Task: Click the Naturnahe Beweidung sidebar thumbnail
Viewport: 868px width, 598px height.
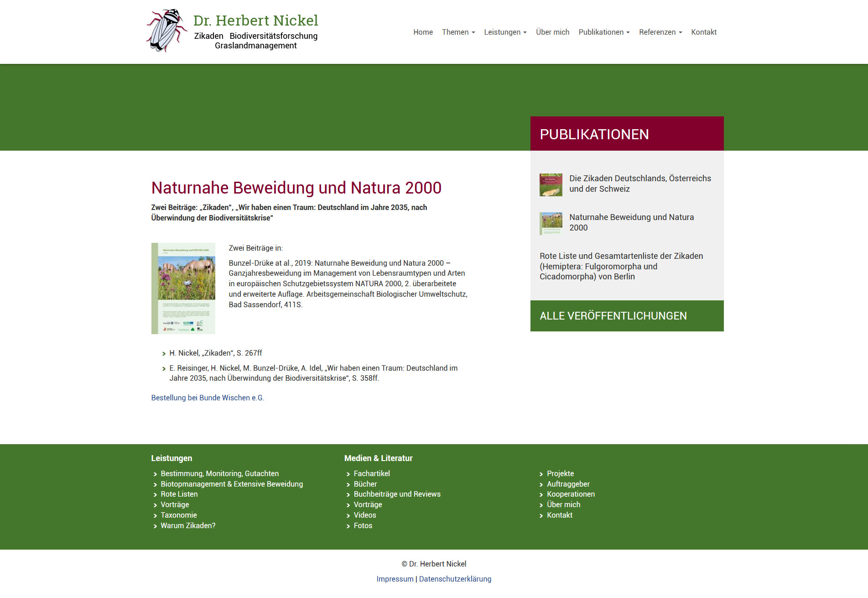Action: pyautogui.click(x=551, y=223)
